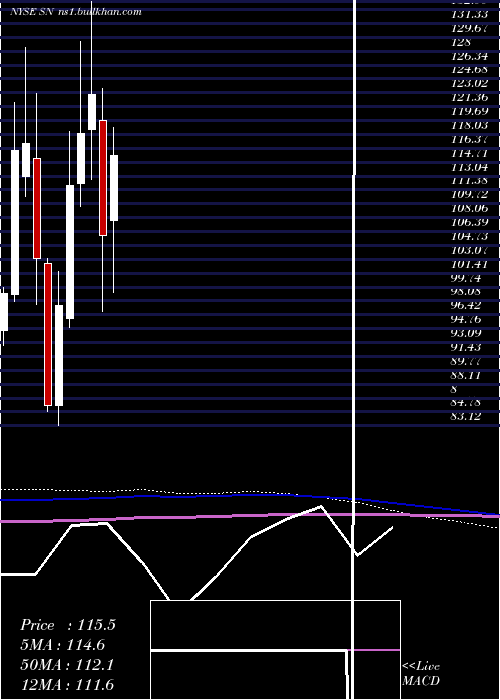Select the 12MA : 111.6 readout
The width and height of the screenshot is (500, 700).
(x=67, y=684)
